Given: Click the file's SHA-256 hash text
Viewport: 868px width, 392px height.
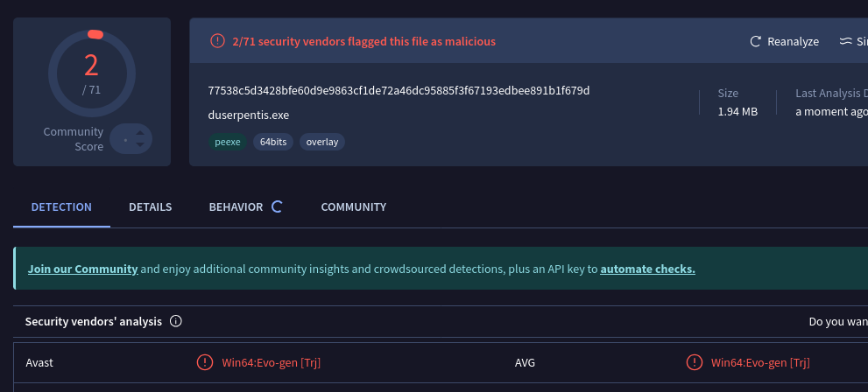Looking at the screenshot, I should click(399, 91).
